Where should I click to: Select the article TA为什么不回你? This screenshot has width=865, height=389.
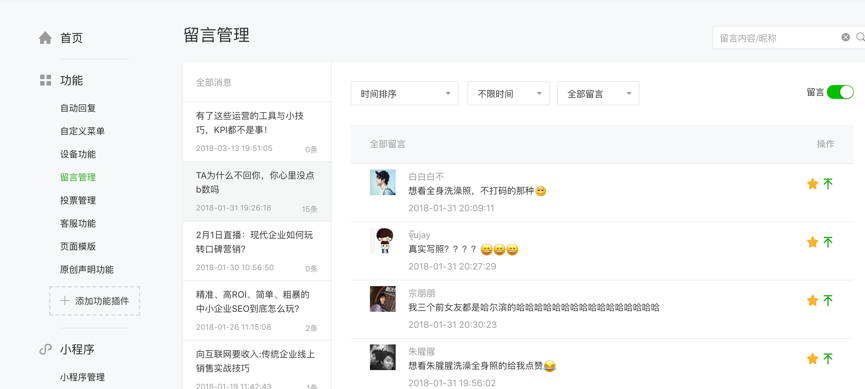pos(257,191)
